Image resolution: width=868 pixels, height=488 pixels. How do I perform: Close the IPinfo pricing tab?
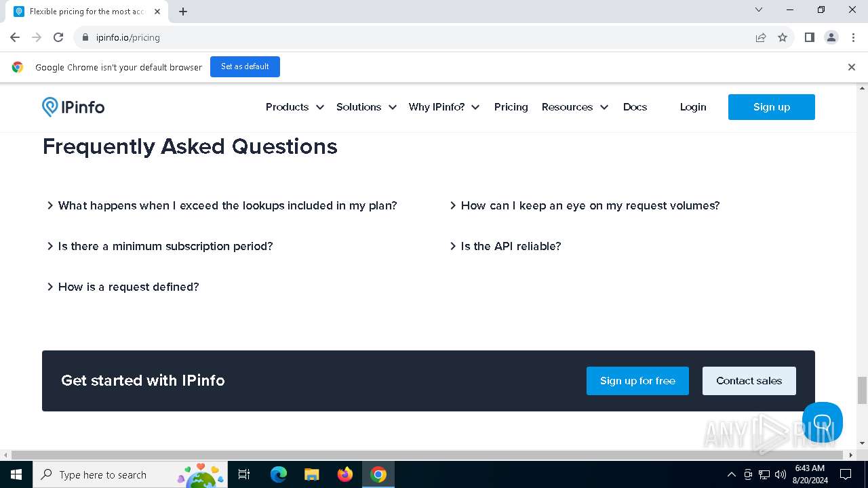click(157, 12)
